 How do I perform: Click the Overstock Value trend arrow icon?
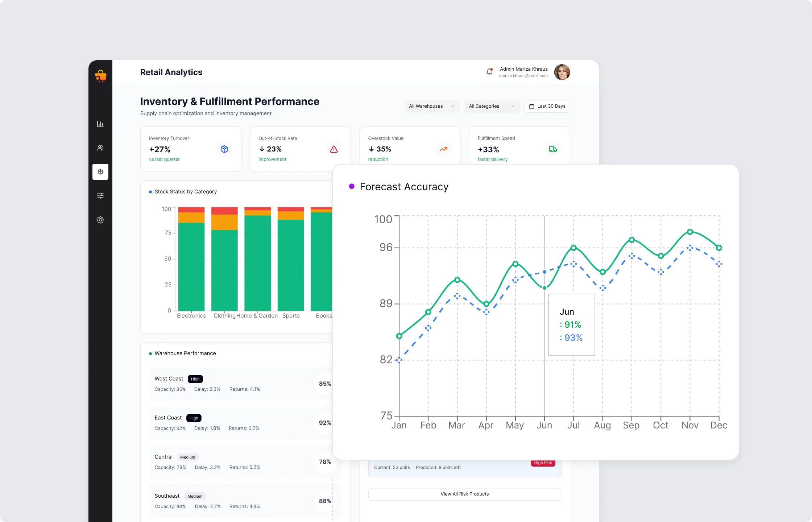coord(443,149)
